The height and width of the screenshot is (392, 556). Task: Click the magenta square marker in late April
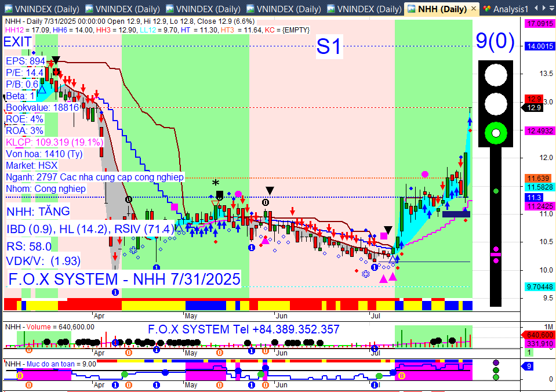tap(175, 207)
